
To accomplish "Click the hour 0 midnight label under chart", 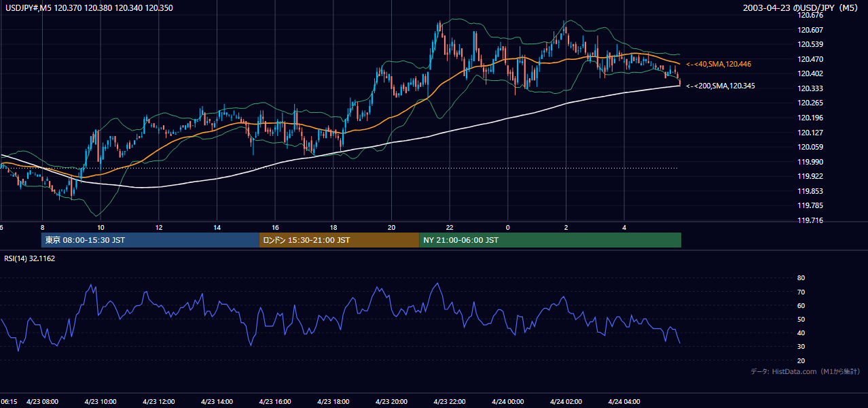I will pyautogui.click(x=508, y=227).
